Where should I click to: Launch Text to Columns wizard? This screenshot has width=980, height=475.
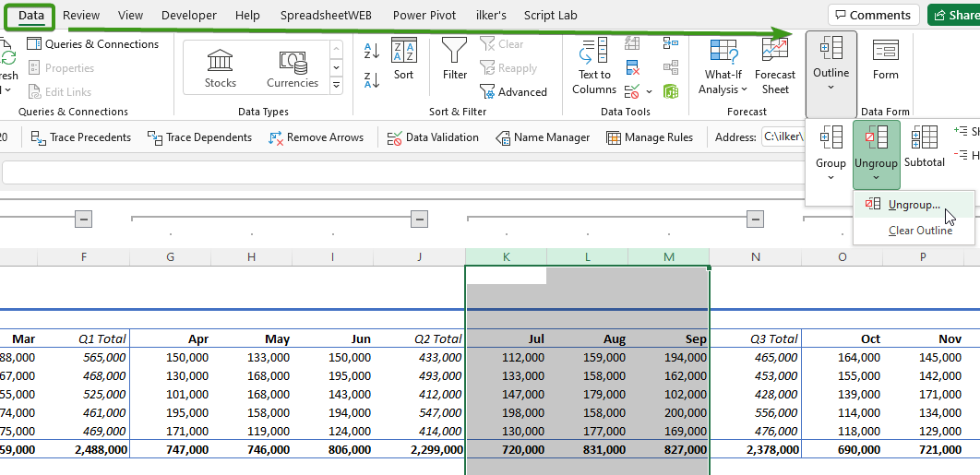[593, 67]
